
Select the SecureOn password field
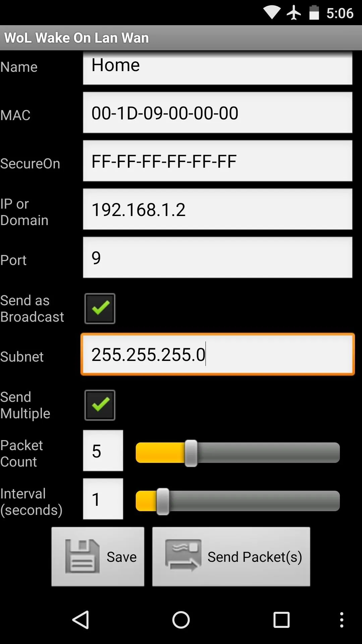coord(218,161)
